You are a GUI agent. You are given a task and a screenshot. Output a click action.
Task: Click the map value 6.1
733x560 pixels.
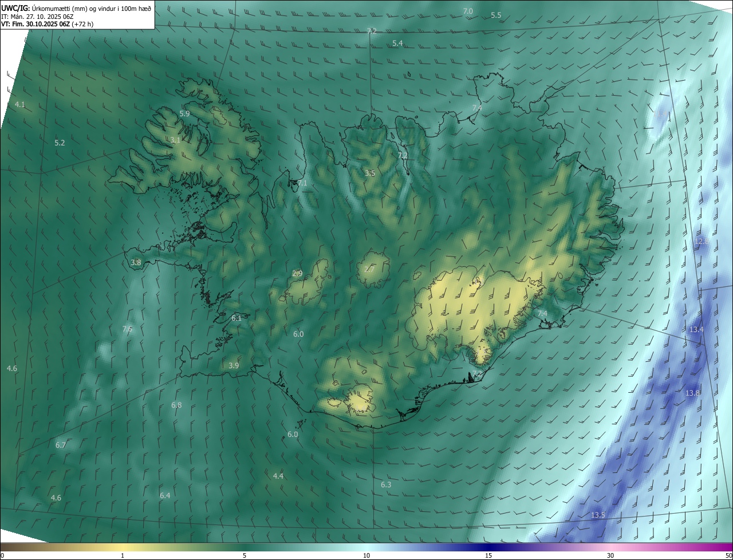(x=237, y=317)
